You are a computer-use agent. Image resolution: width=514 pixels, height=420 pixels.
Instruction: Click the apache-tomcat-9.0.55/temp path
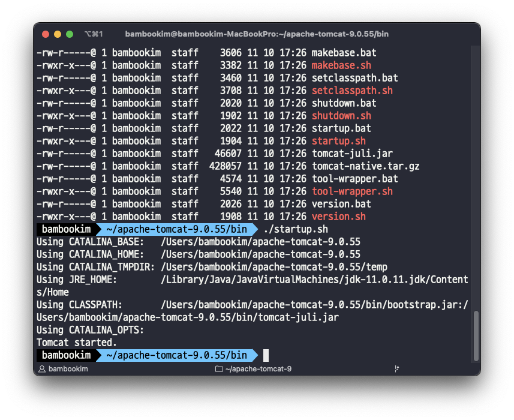320,267
